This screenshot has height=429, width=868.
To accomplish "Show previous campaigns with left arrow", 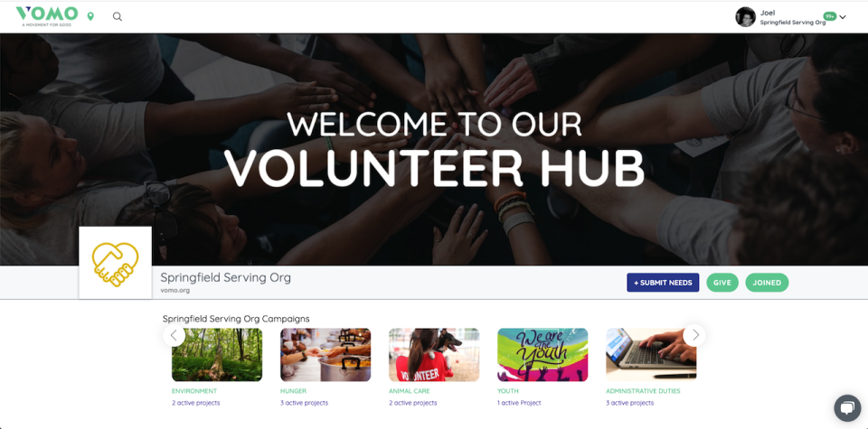I will pyautogui.click(x=174, y=335).
